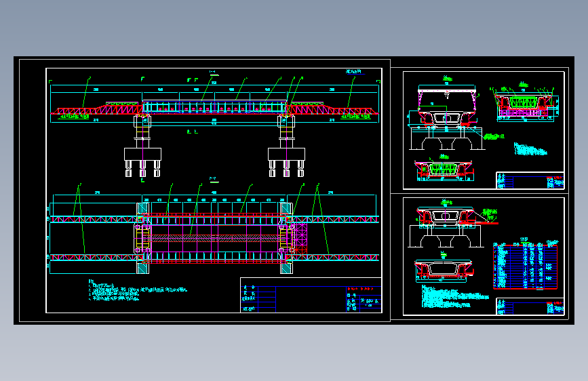Select the left bridge pier in elevation view
The height and width of the screenshot is (381, 588).
point(142,146)
